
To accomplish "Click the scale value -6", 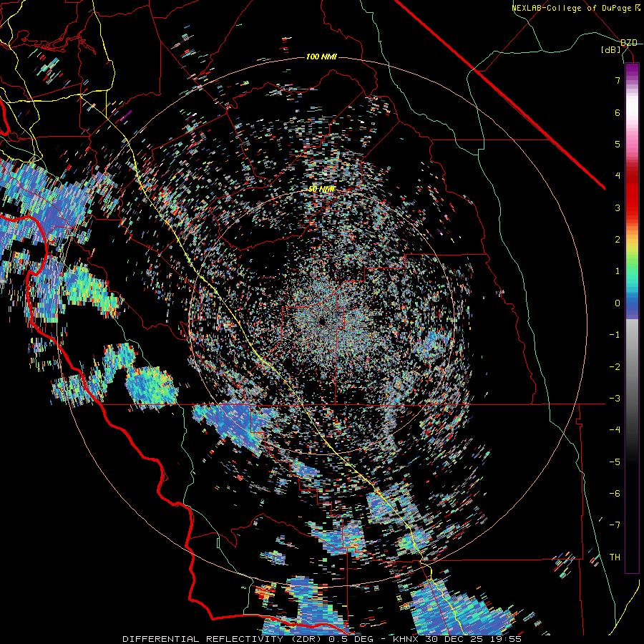I will (615, 494).
